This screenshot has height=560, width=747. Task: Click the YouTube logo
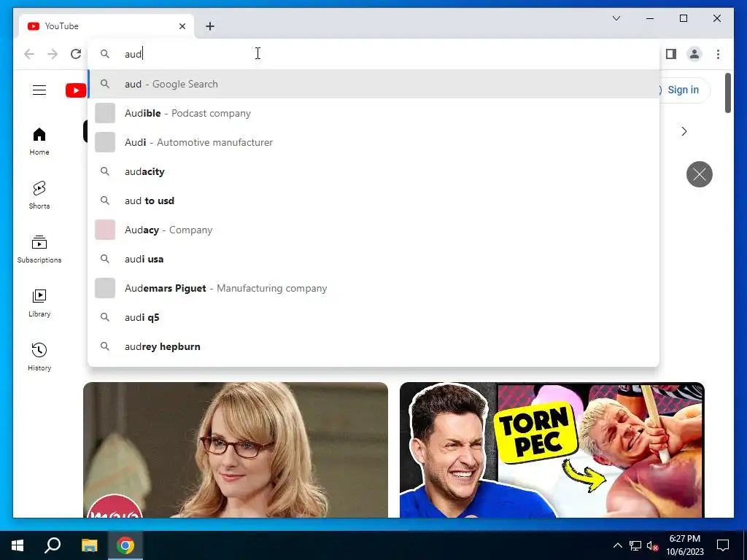tap(76, 90)
